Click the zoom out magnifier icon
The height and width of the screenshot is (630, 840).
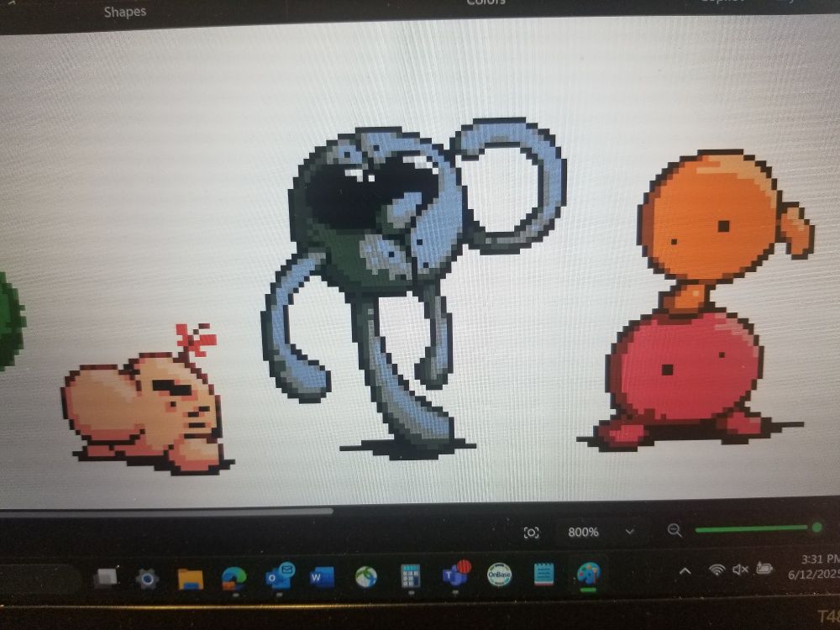675,530
